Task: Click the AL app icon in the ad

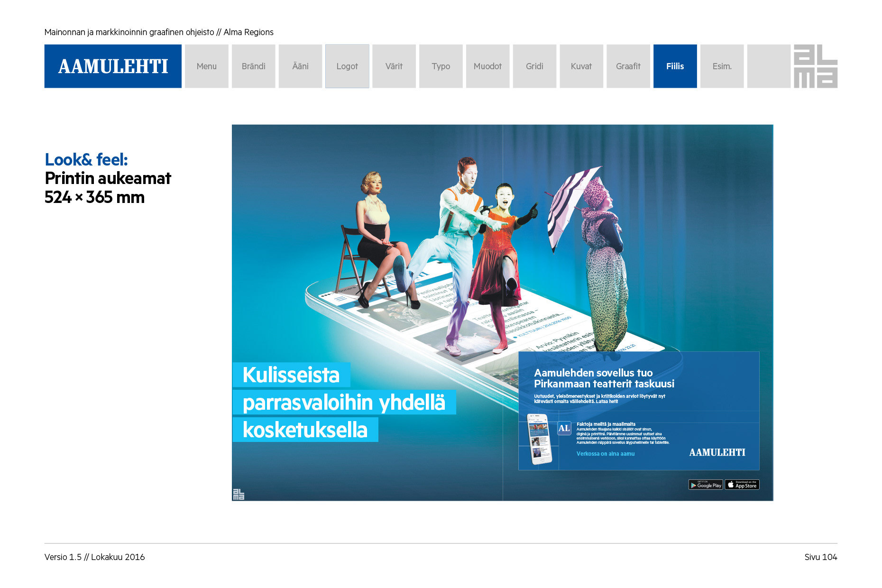Action: [x=564, y=428]
